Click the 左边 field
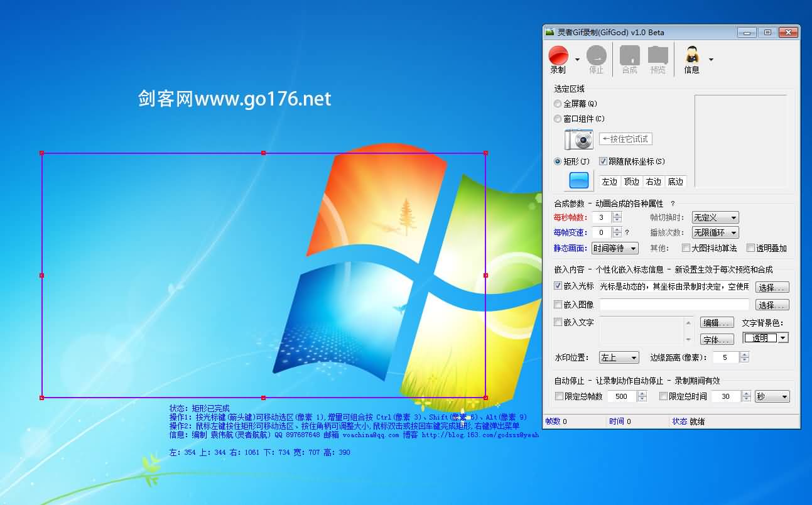 (x=610, y=182)
